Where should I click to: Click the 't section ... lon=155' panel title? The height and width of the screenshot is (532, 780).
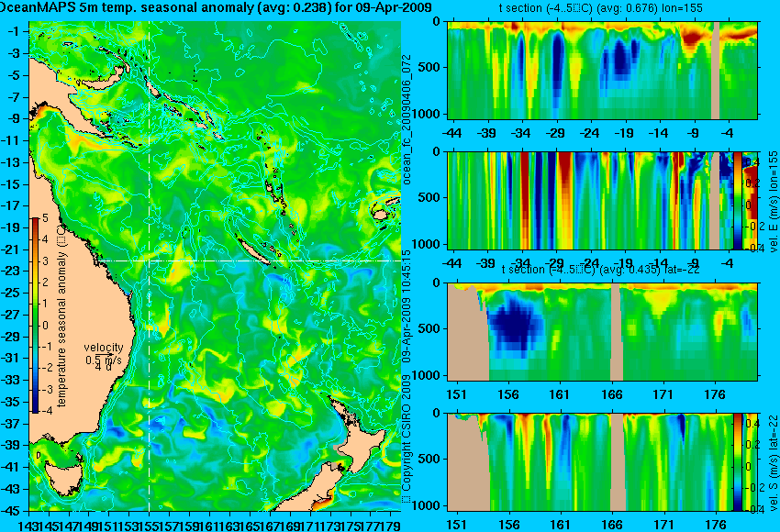601,8
